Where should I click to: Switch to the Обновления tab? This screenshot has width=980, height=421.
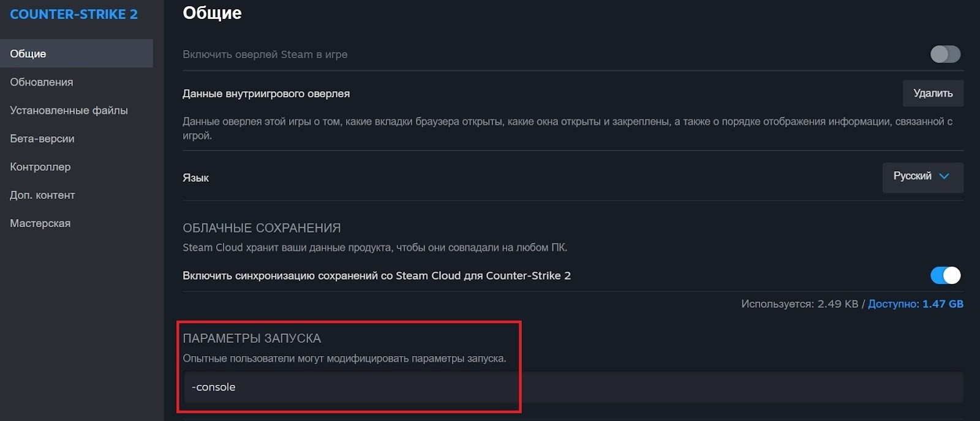[x=42, y=82]
